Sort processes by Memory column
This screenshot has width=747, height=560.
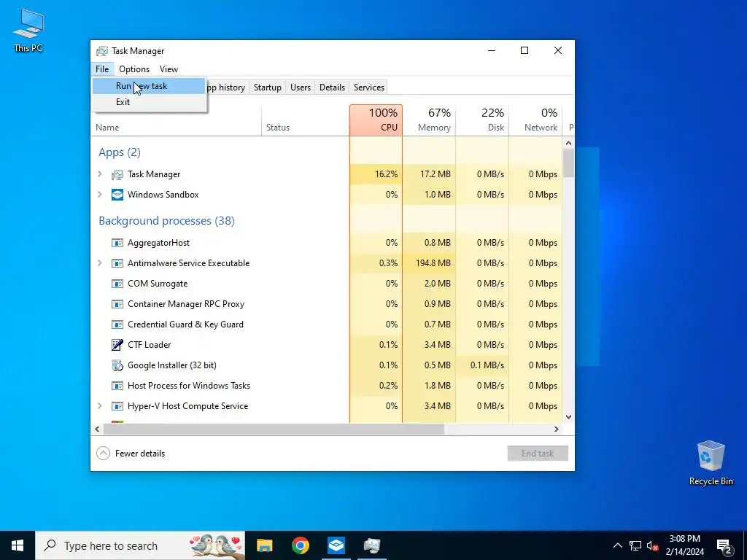click(x=429, y=120)
